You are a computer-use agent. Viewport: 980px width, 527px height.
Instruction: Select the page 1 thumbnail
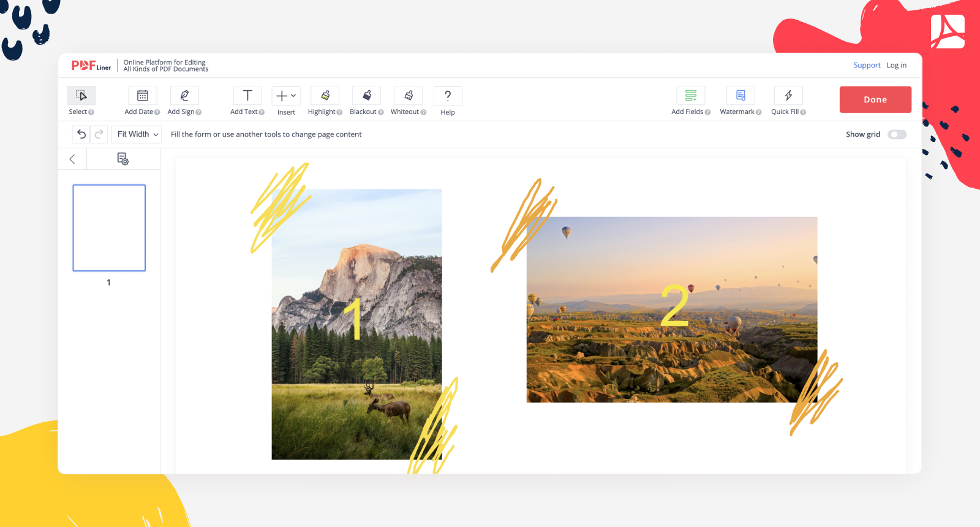tap(109, 228)
